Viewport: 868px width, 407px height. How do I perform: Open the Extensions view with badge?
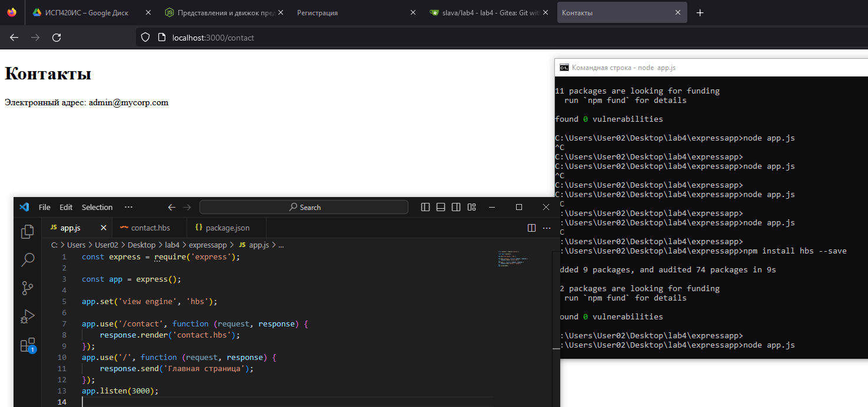(x=27, y=345)
